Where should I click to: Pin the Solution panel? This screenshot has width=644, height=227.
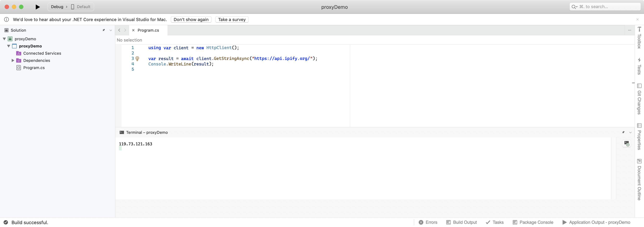(103, 30)
